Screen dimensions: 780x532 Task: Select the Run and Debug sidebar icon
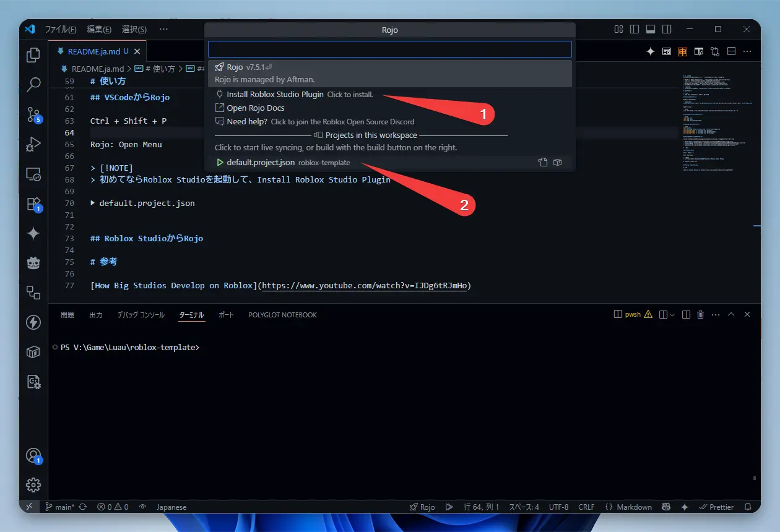pyautogui.click(x=33, y=144)
